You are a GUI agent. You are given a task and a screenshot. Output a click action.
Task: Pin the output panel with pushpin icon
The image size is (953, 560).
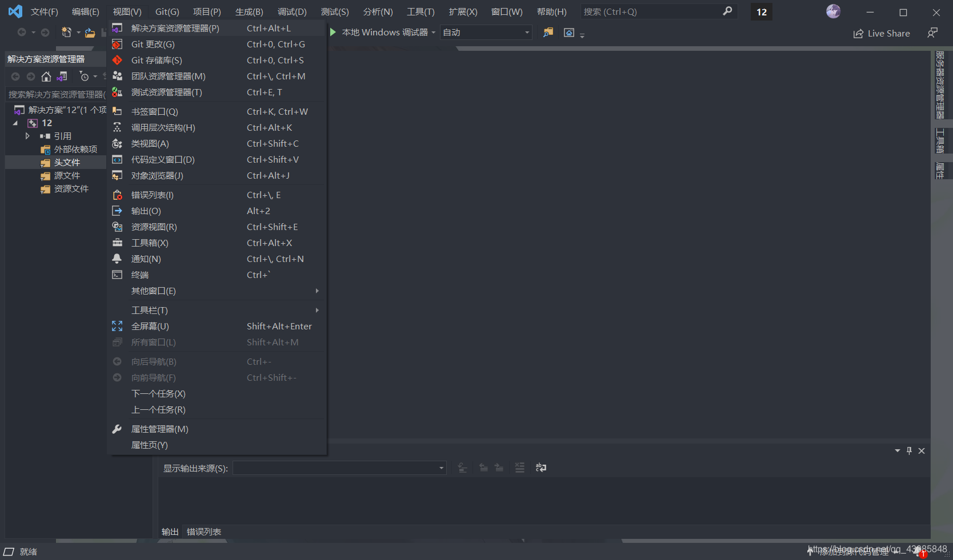[909, 451]
